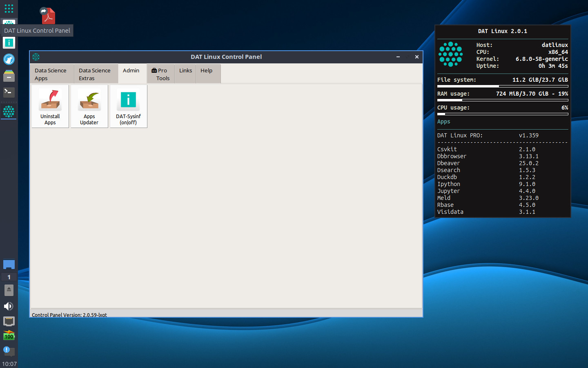Open the Pro Tools tab
The width and height of the screenshot is (588, 368).
click(160, 74)
